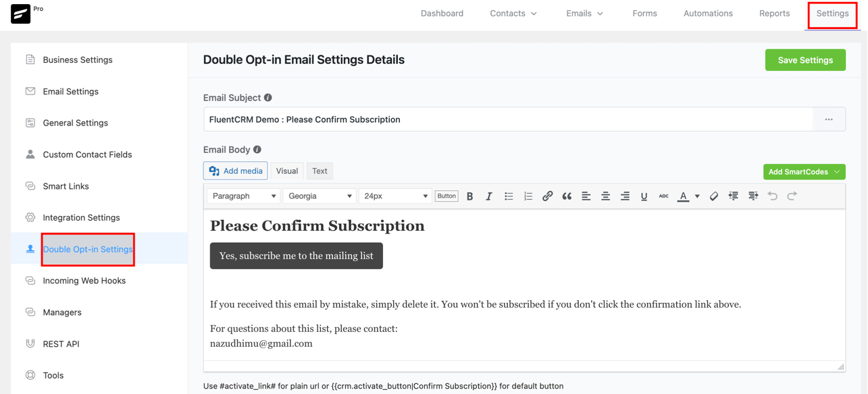Open the Add SmartCodes dropdown

[x=805, y=172]
